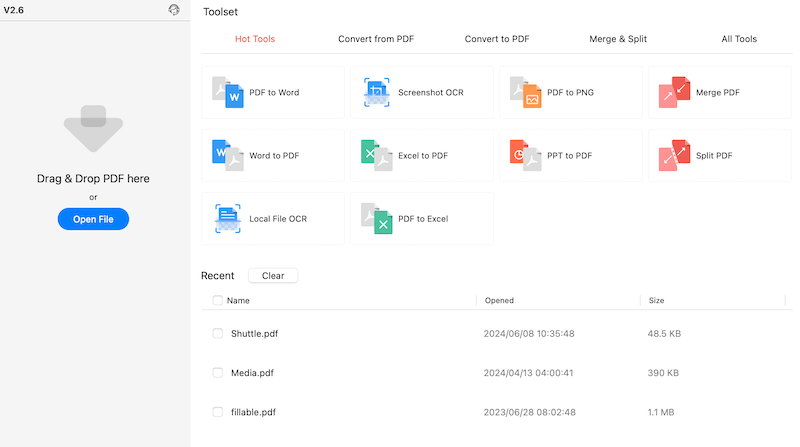This screenshot has width=800, height=447.
Task: Toggle the select-all checkbox beside Name
Action: pos(218,300)
